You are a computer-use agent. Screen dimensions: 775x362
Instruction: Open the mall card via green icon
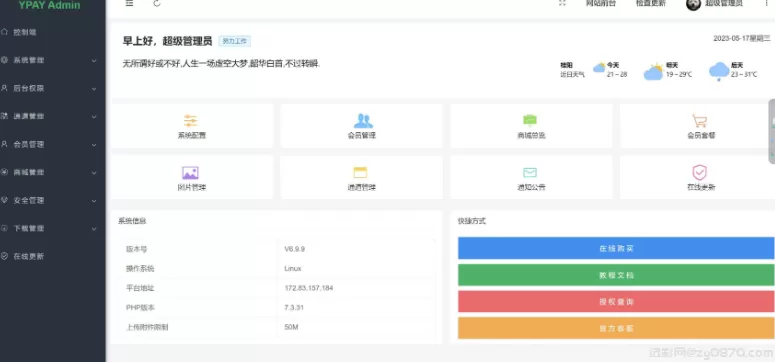point(530,120)
